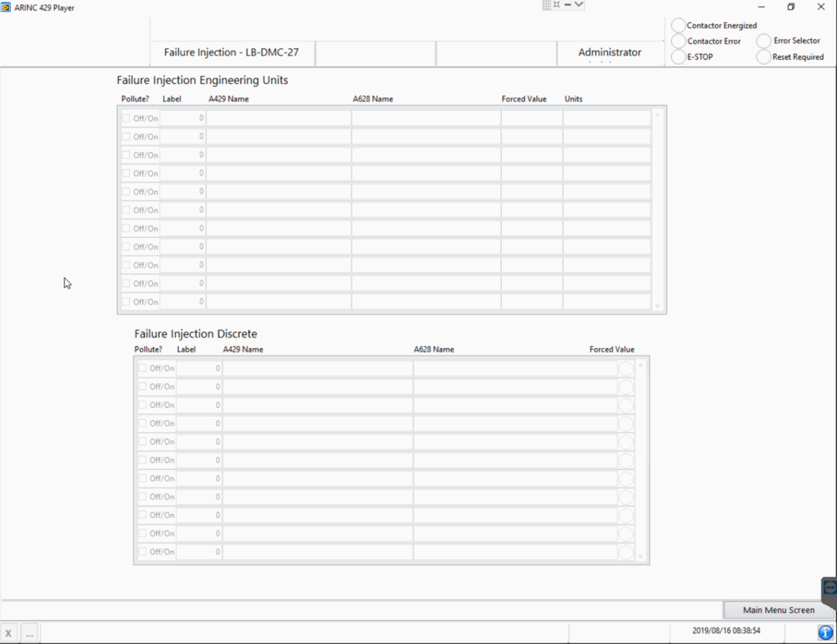Click the Administrator user field

tap(610, 52)
